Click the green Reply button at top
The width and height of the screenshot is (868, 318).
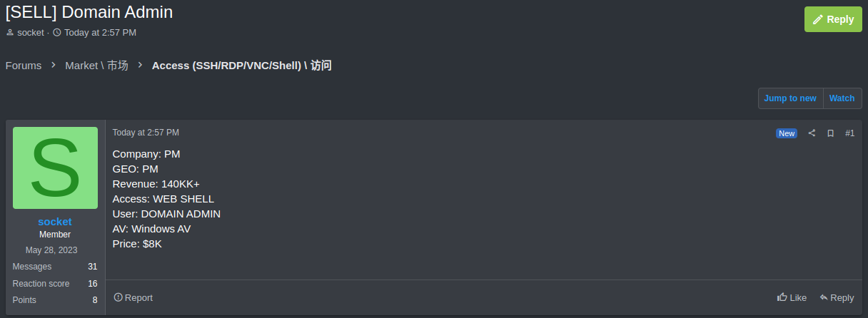pyautogui.click(x=833, y=19)
